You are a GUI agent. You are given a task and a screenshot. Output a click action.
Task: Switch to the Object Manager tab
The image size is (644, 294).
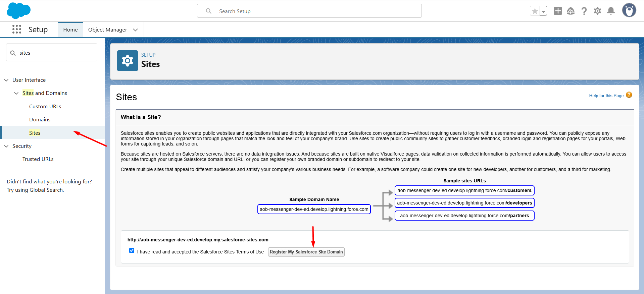(107, 30)
